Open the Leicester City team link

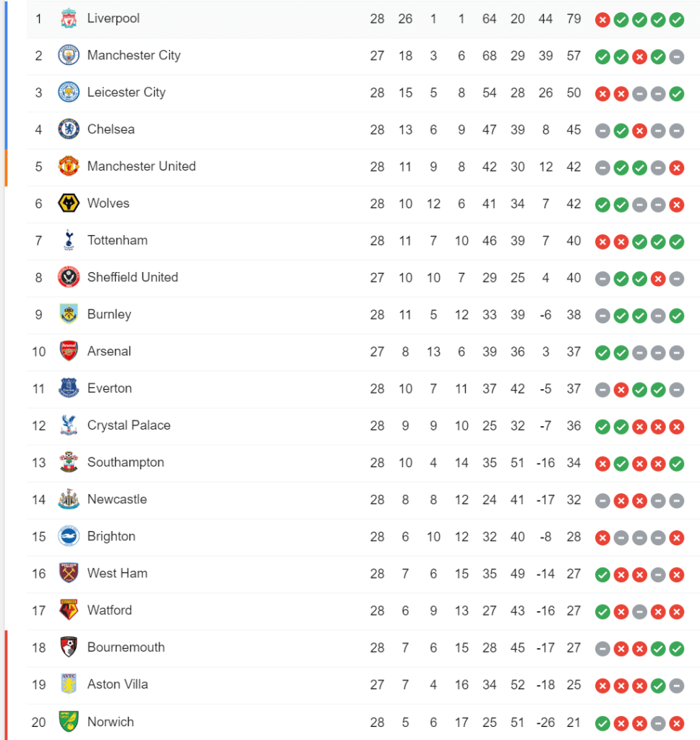(x=126, y=93)
